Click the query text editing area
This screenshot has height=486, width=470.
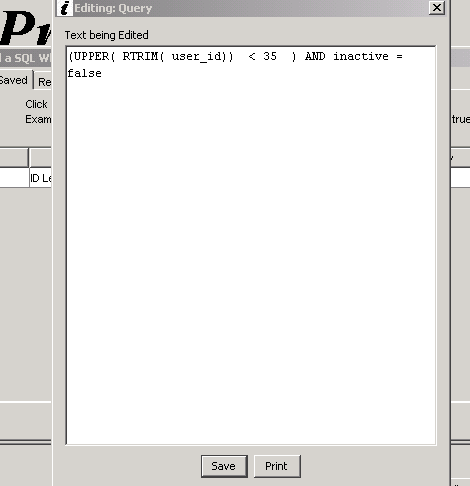(x=251, y=245)
